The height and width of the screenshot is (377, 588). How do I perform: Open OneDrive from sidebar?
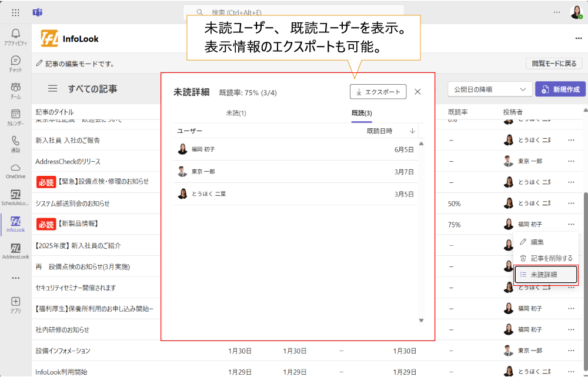15,171
